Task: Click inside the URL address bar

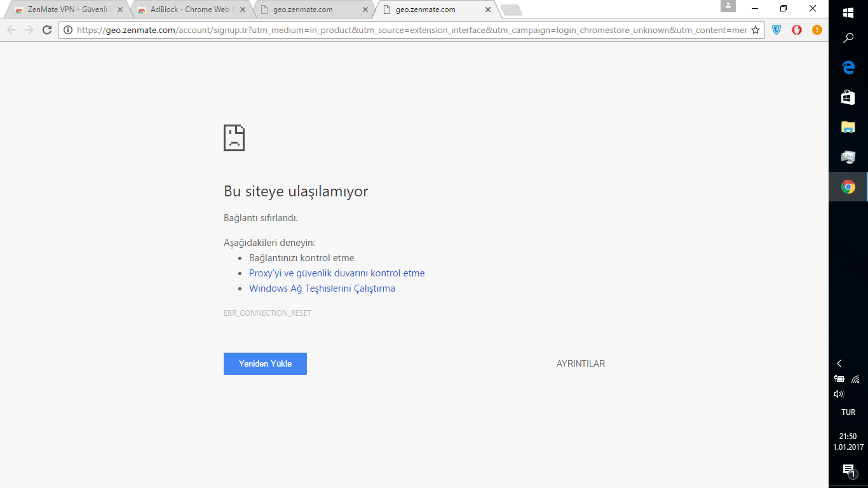Action: tap(407, 30)
